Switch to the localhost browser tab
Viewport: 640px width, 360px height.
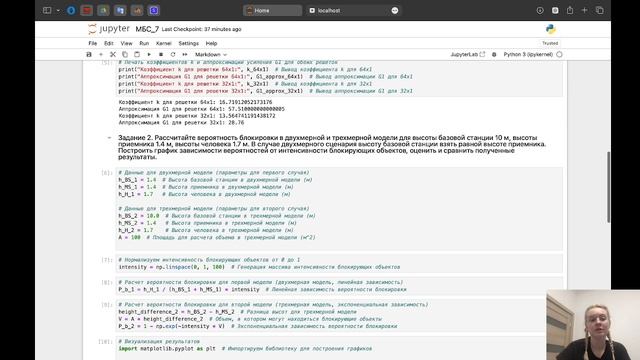pos(348,11)
